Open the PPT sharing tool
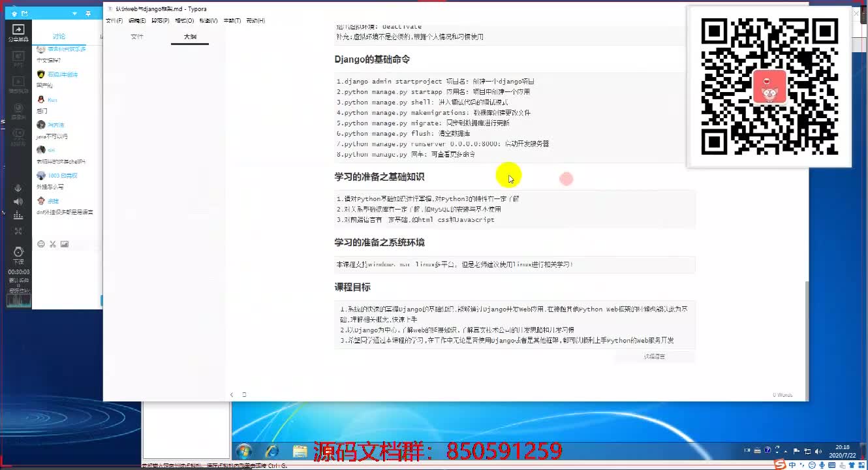Screen dimensions: 868x470 pos(18,57)
